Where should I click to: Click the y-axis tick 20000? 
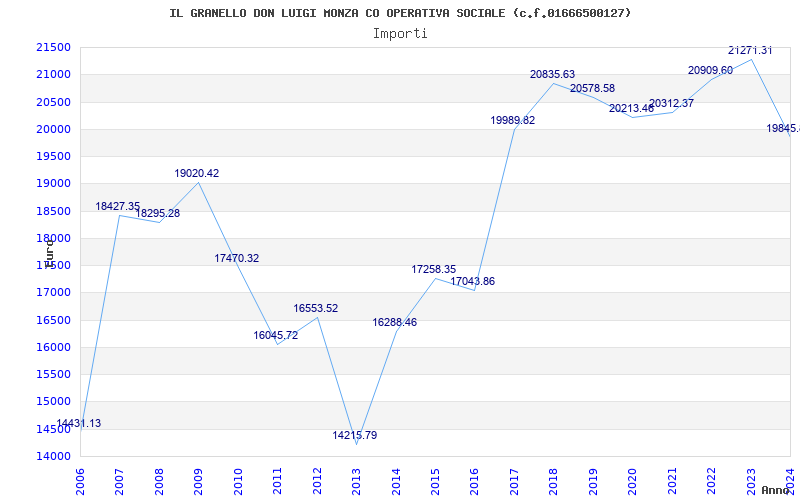(x=53, y=130)
